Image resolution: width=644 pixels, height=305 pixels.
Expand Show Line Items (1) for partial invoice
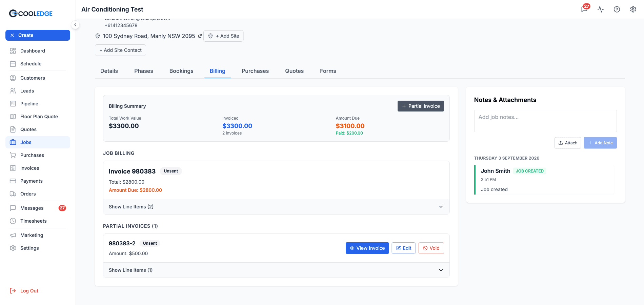(276, 270)
